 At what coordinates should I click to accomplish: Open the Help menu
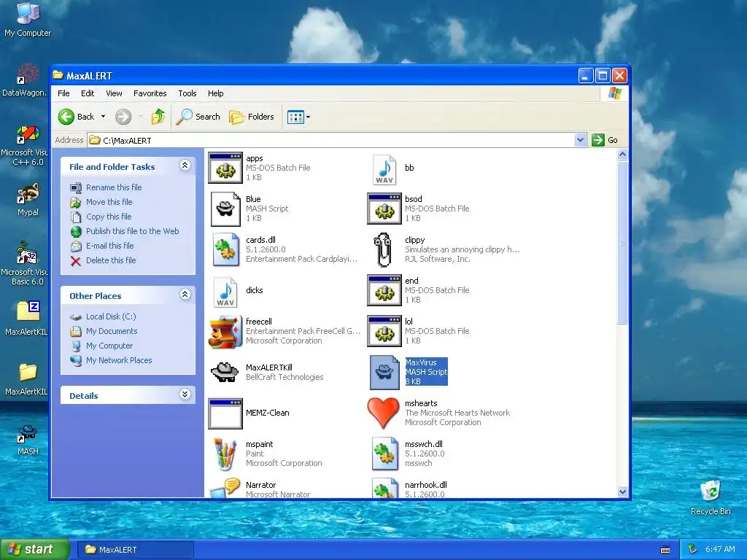pyautogui.click(x=215, y=93)
